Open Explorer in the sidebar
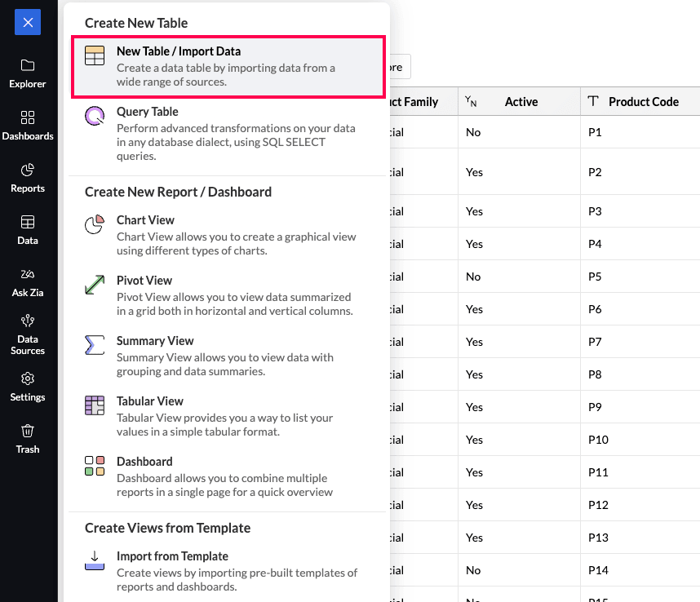700x602 pixels. click(28, 74)
